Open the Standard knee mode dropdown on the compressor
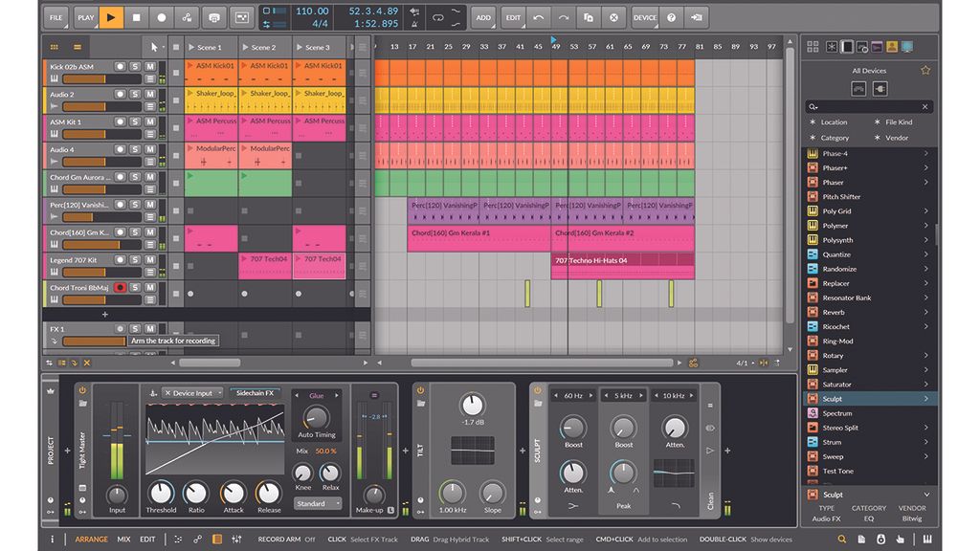Image resolution: width=980 pixels, height=551 pixels. 319,503
